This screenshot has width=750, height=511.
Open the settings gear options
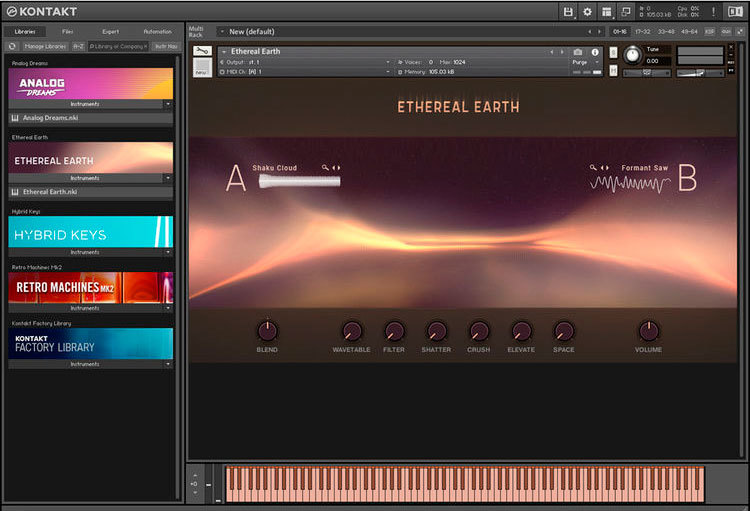pos(587,11)
